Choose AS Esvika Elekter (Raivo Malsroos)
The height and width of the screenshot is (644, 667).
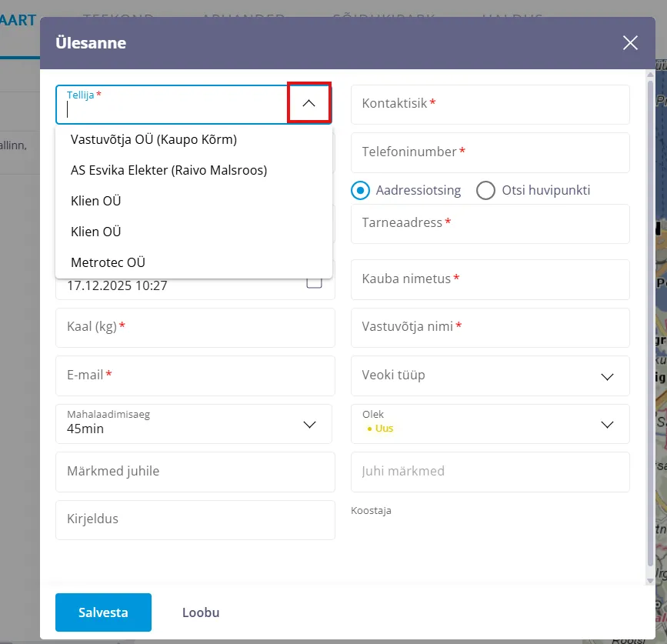(x=168, y=170)
